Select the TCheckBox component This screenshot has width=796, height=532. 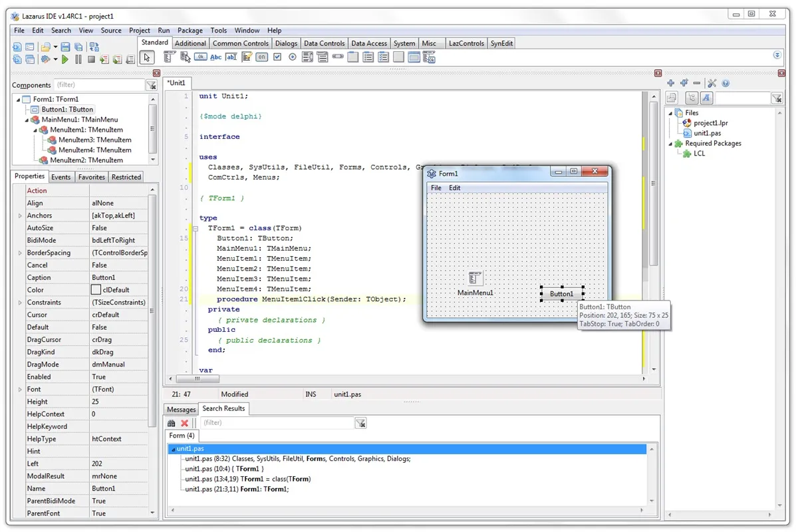pos(277,57)
